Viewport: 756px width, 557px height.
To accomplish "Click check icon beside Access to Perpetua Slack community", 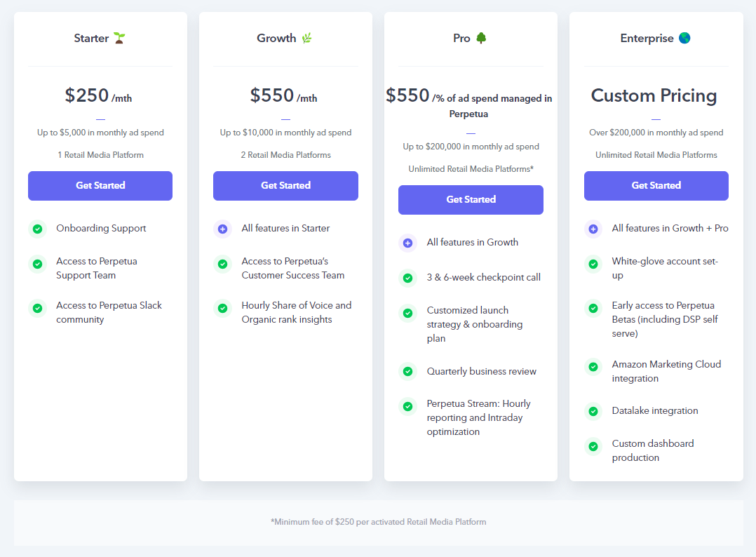I will [38, 308].
